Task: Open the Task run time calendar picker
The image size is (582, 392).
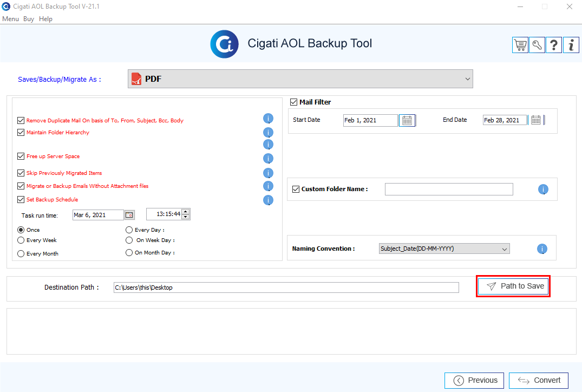Action: pyautogui.click(x=129, y=215)
